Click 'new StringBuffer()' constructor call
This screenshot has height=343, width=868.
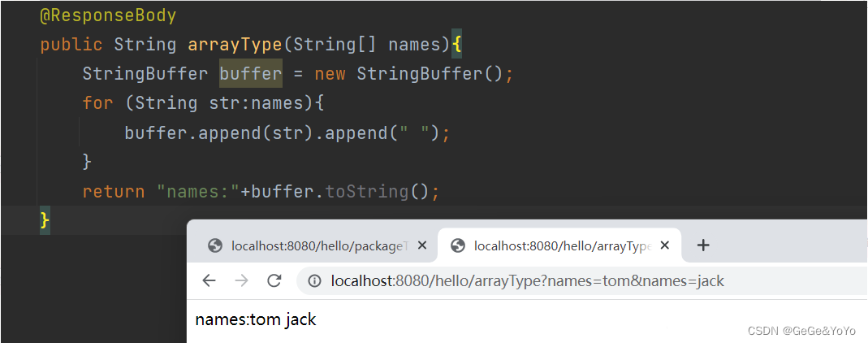click(x=409, y=74)
